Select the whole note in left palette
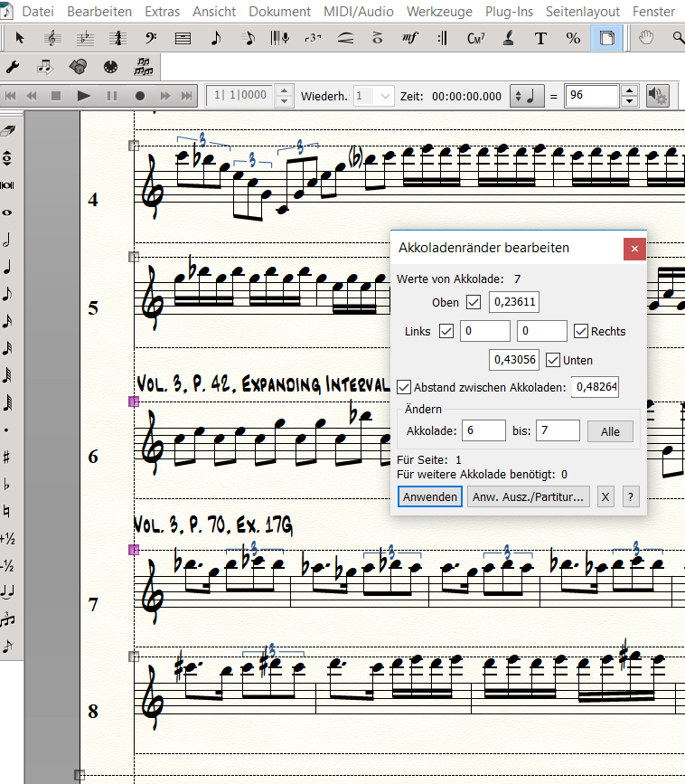Screen dimensions: 685x784 pyautogui.click(x=7, y=213)
